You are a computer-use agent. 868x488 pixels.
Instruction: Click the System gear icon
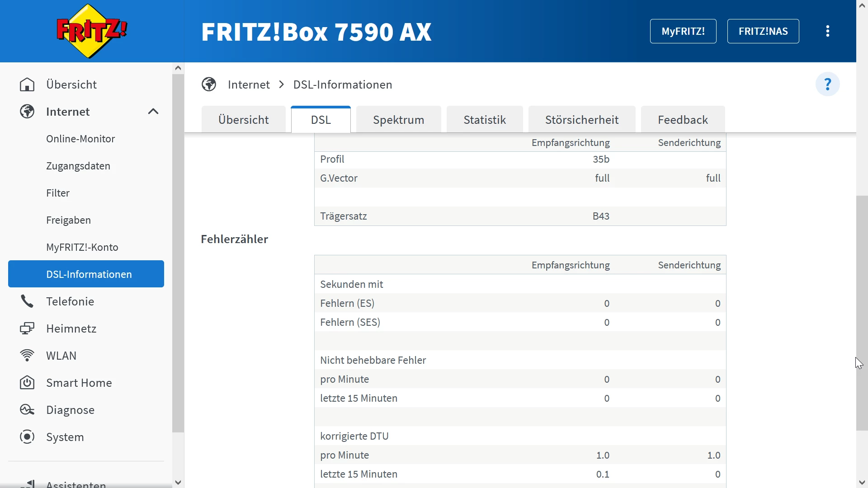(x=27, y=437)
